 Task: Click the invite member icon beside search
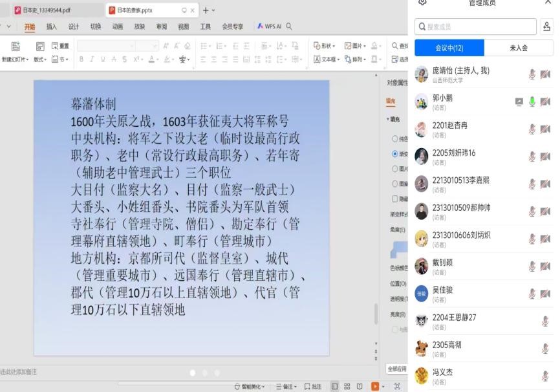tap(546, 27)
